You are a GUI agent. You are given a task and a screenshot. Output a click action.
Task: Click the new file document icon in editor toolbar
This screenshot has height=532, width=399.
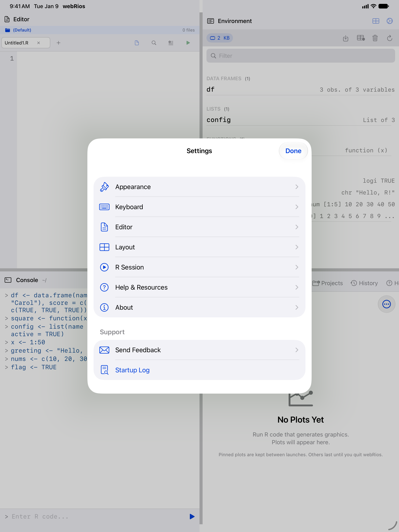coord(137,43)
